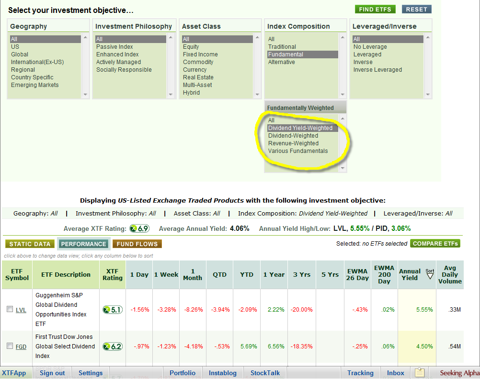Click the sort icon beside Annual Yield
Image resolution: width=480 pixels, height=379 pixels.
[430, 274]
